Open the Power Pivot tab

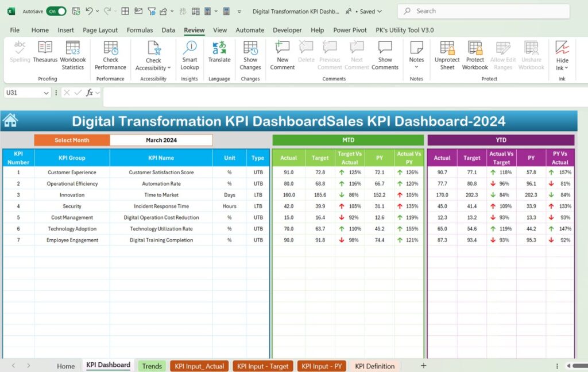tap(350, 30)
